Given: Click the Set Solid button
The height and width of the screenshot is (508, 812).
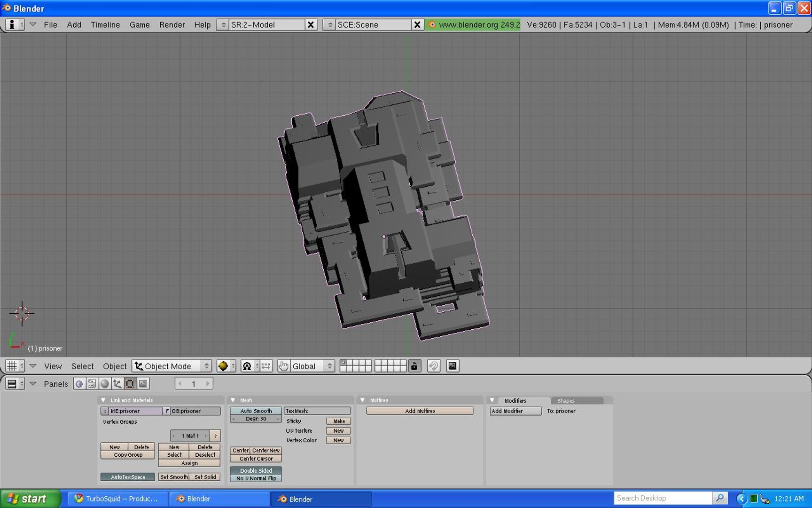Looking at the screenshot, I should coord(205,477).
